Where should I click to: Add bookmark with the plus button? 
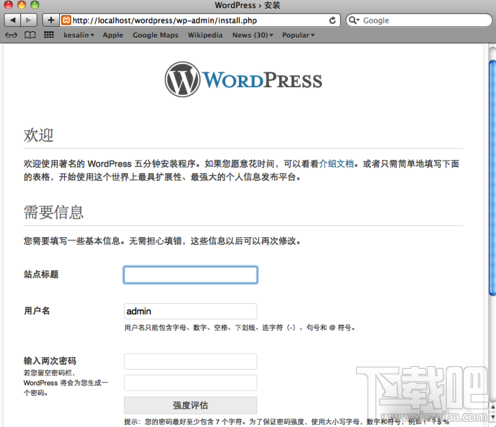pyautogui.click(x=51, y=20)
